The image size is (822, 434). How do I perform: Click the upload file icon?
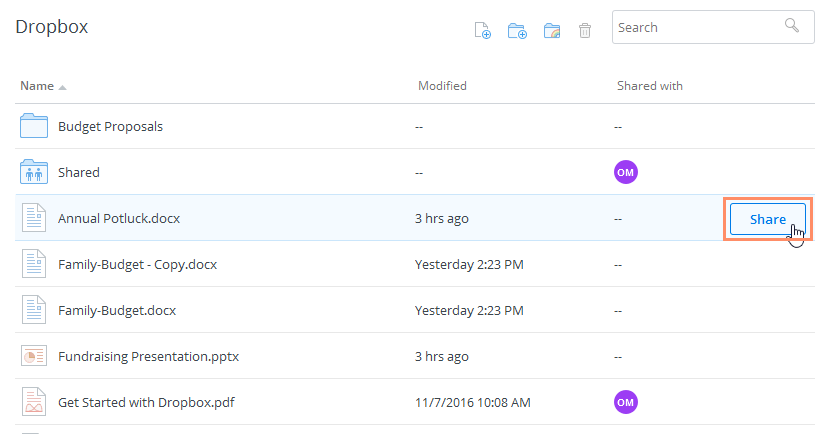pyautogui.click(x=482, y=30)
